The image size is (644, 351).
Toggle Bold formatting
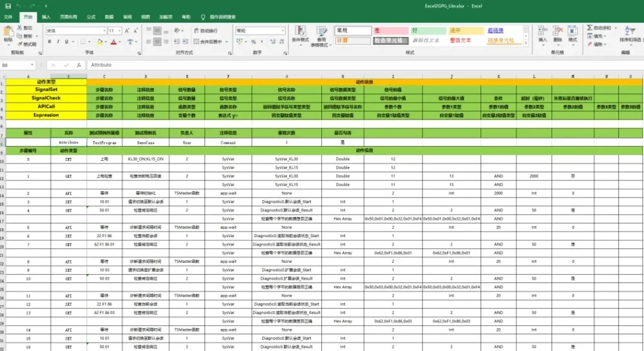click(x=49, y=42)
